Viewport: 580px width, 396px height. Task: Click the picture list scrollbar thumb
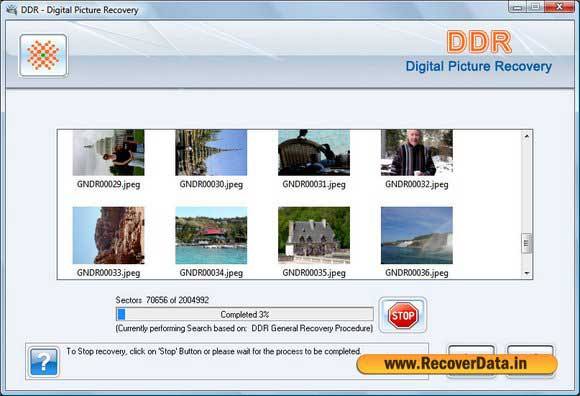tap(526, 243)
